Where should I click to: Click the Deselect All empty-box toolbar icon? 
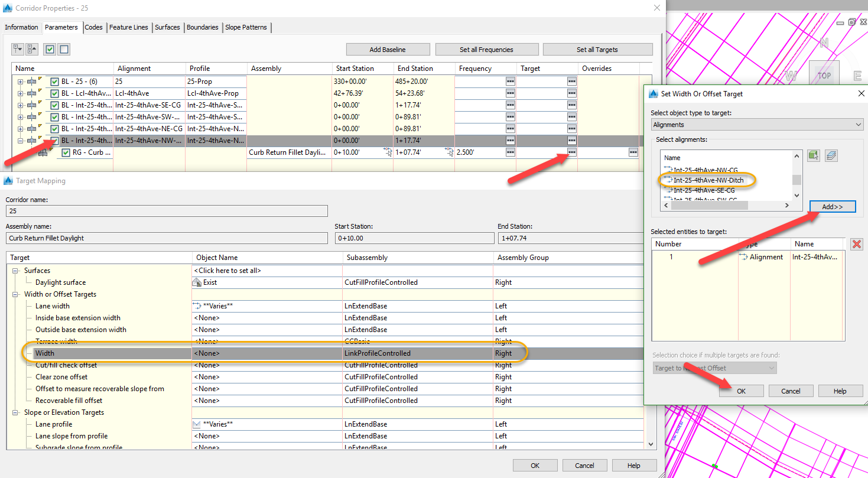pos(64,50)
